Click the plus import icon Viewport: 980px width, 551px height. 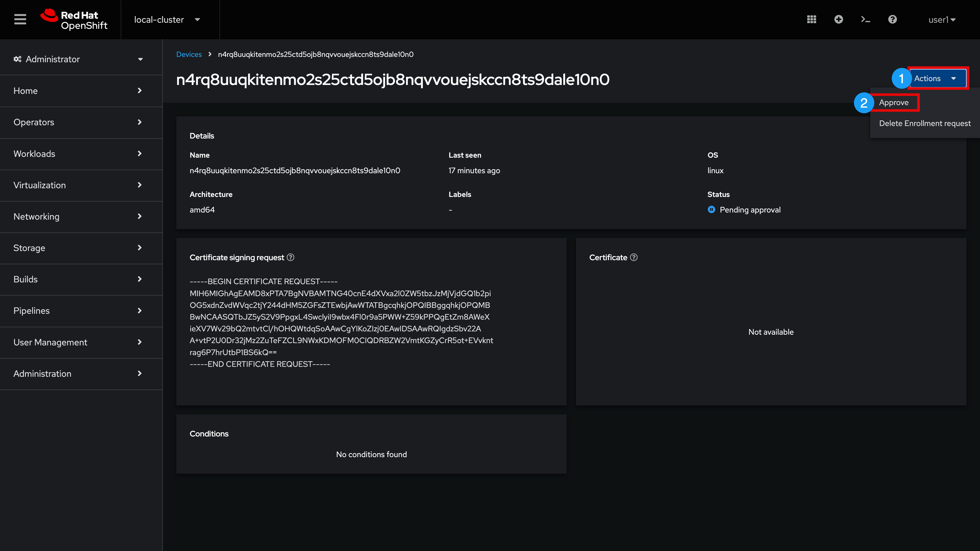tap(838, 19)
